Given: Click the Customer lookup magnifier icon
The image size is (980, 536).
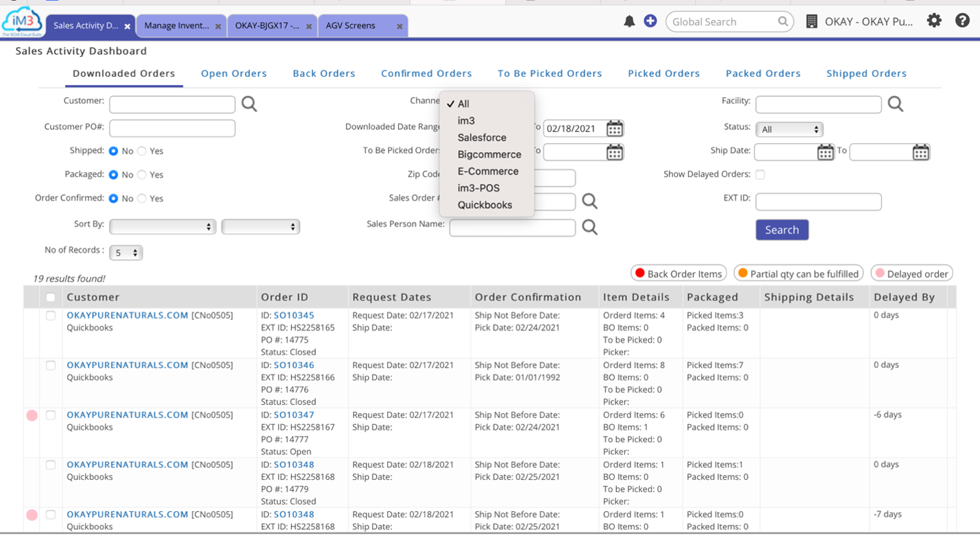Looking at the screenshot, I should [x=249, y=104].
